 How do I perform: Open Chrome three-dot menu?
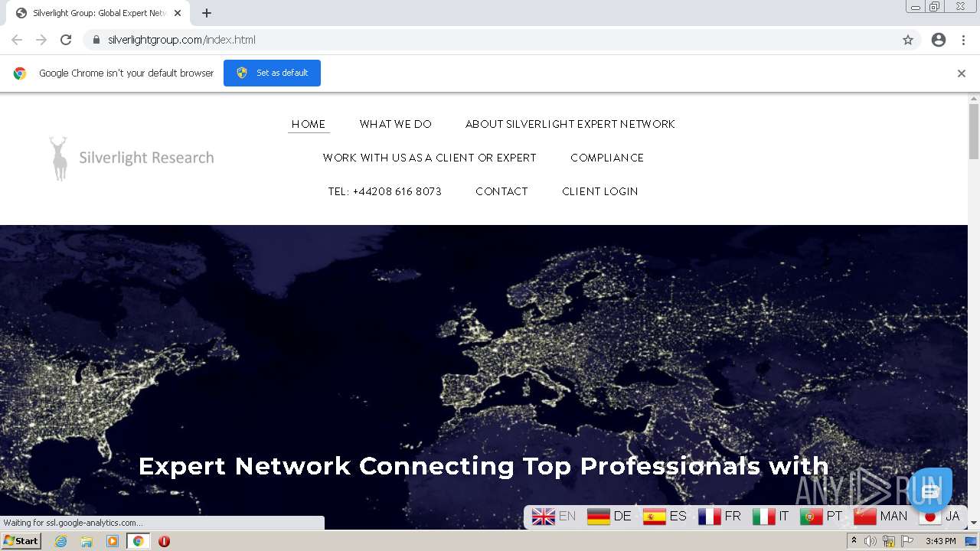[x=963, y=40]
